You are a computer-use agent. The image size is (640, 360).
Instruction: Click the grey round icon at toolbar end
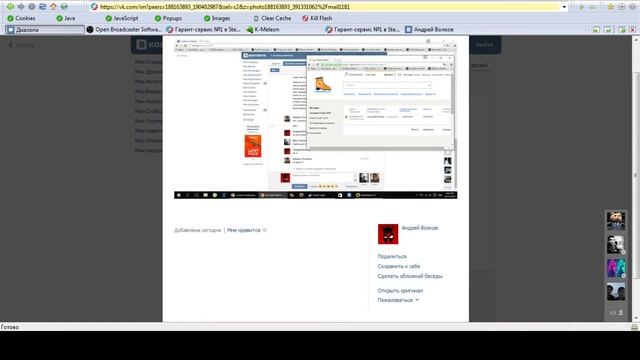632,7
